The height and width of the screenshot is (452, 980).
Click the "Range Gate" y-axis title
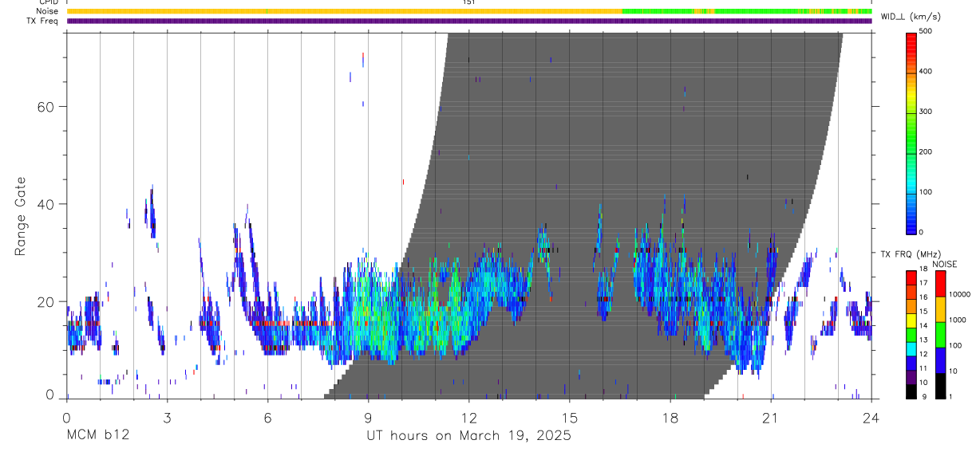tap(20, 217)
